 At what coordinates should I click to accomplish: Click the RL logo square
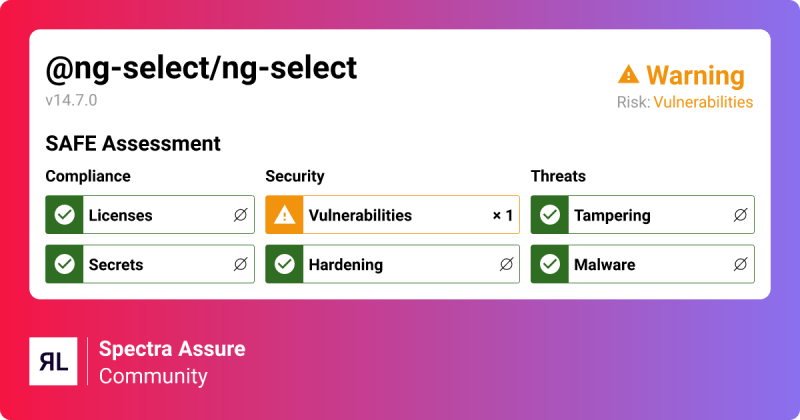pos(53,361)
